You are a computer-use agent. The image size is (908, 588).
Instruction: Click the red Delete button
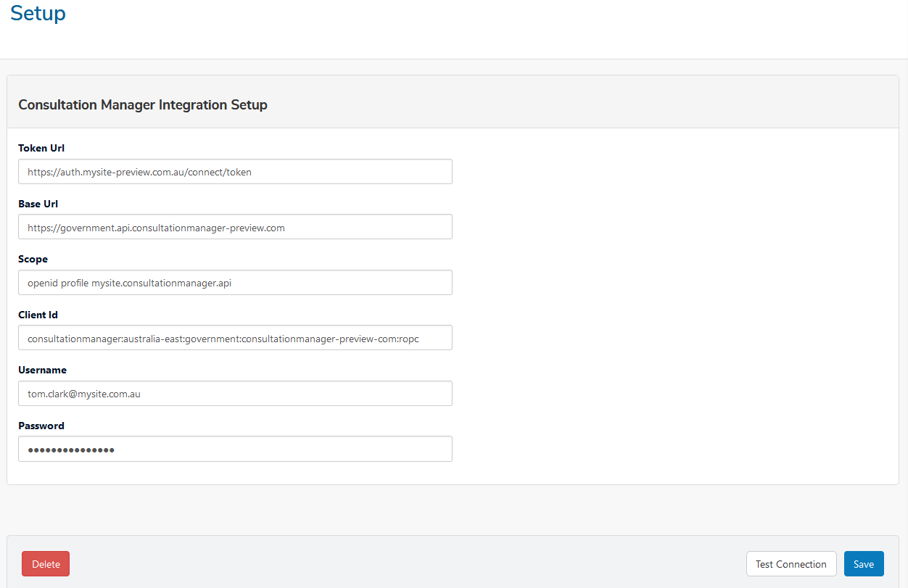[x=46, y=564]
